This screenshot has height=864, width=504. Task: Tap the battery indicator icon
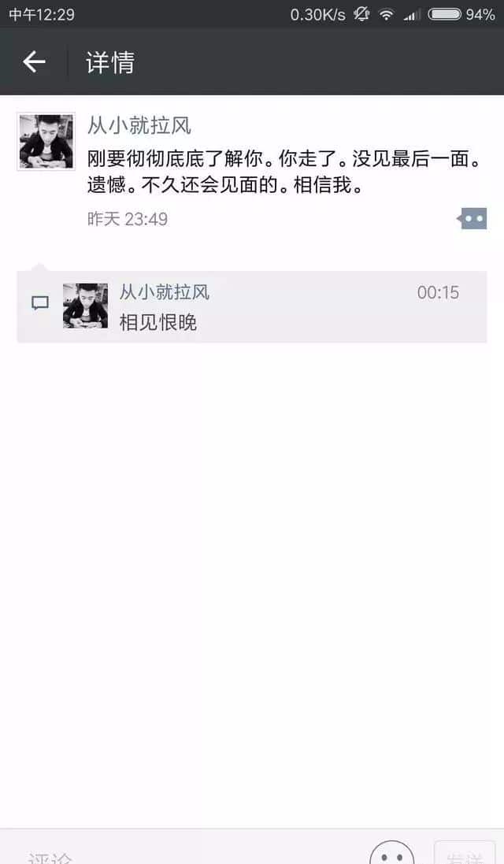click(x=444, y=14)
